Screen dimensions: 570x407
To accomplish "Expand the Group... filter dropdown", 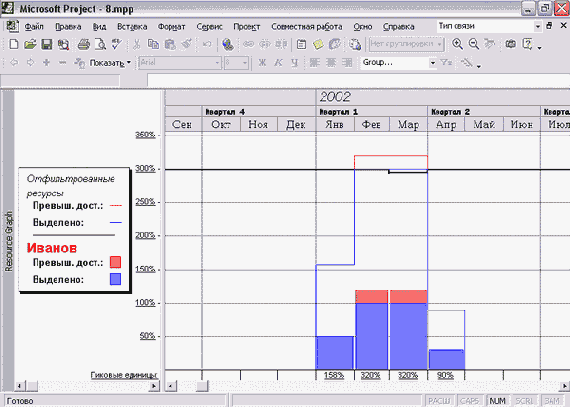I will [433, 63].
